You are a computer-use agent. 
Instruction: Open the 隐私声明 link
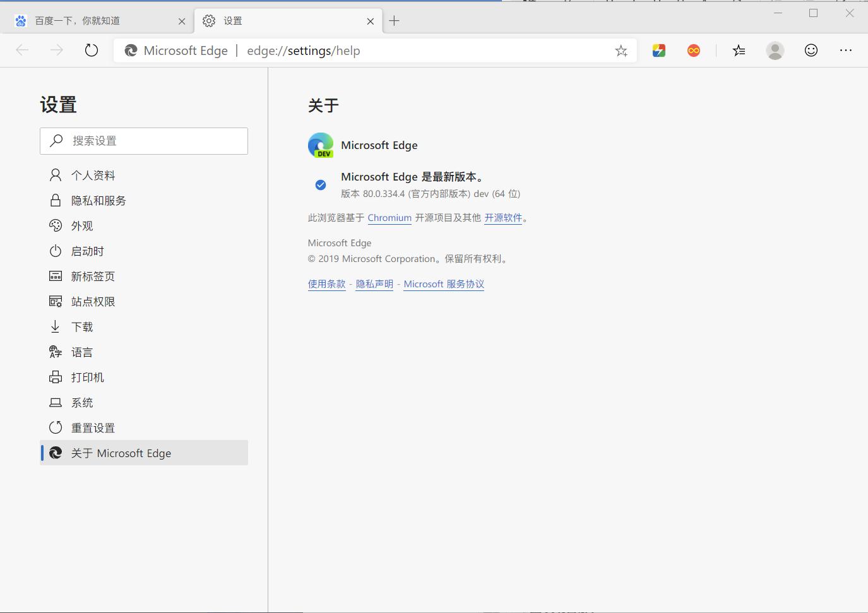[374, 284]
